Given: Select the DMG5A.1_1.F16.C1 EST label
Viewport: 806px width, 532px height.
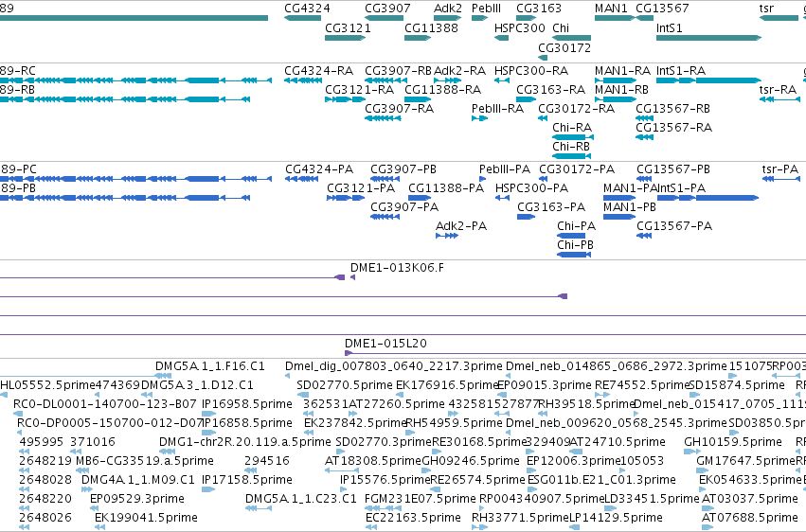Looking at the screenshot, I should 210,366.
